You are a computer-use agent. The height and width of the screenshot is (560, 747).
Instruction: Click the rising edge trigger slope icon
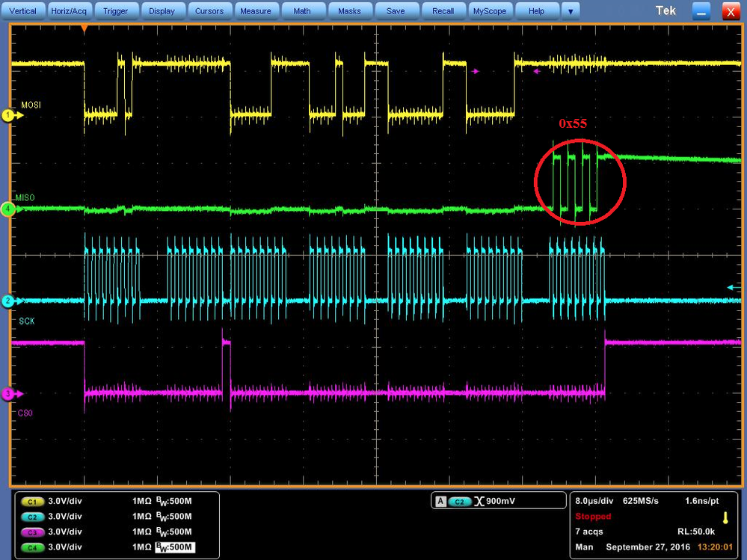479,502
